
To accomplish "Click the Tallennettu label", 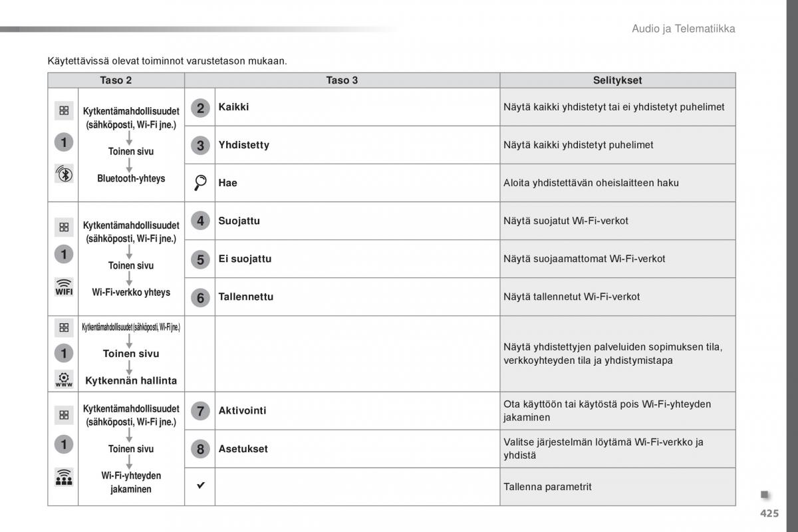I will click(x=245, y=297).
